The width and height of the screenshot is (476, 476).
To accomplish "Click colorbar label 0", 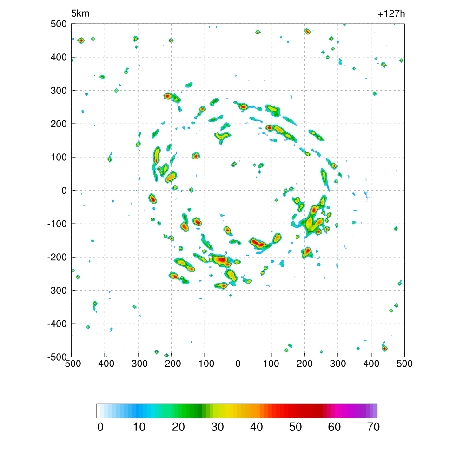I will pos(100,427).
